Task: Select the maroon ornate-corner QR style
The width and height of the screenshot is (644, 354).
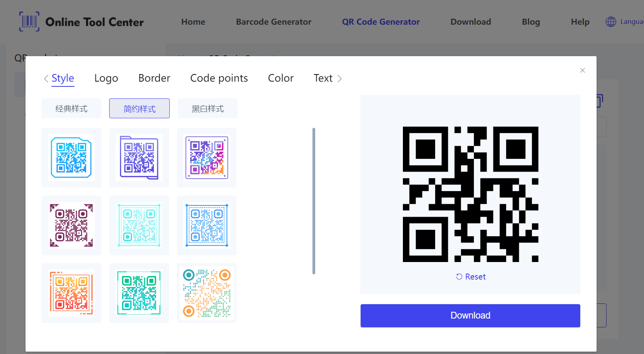Action: (71, 225)
